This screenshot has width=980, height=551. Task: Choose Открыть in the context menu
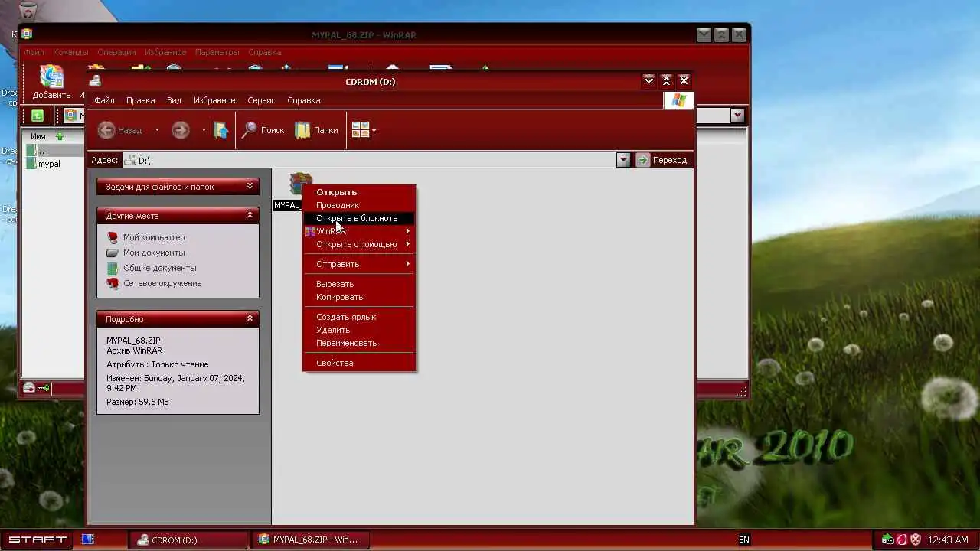click(359, 192)
